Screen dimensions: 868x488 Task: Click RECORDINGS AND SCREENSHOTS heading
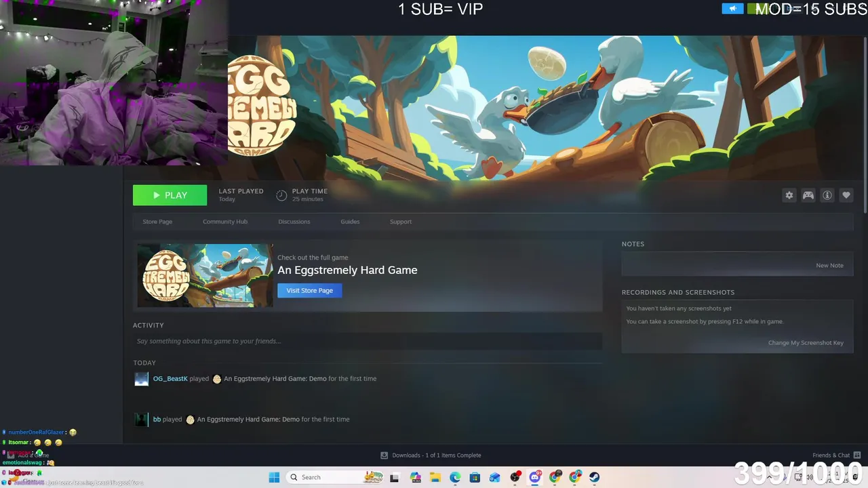tap(678, 293)
